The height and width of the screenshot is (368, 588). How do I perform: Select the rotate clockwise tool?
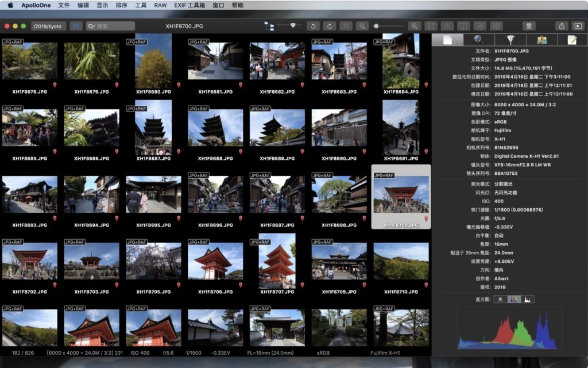point(330,26)
